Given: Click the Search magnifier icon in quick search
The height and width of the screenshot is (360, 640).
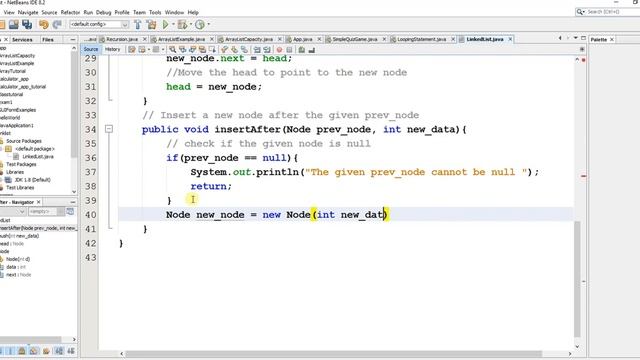Looking at the screenshot, I should (x=579, y=12).
